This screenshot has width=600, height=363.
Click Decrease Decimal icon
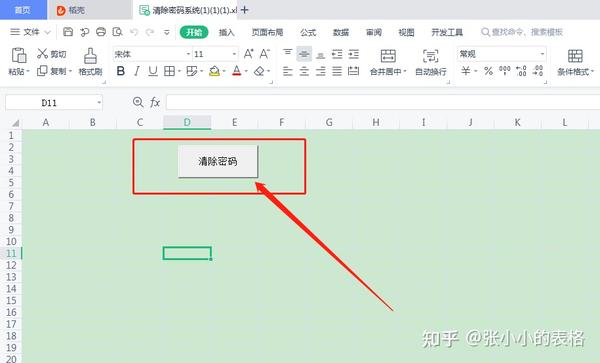point(538,71)
